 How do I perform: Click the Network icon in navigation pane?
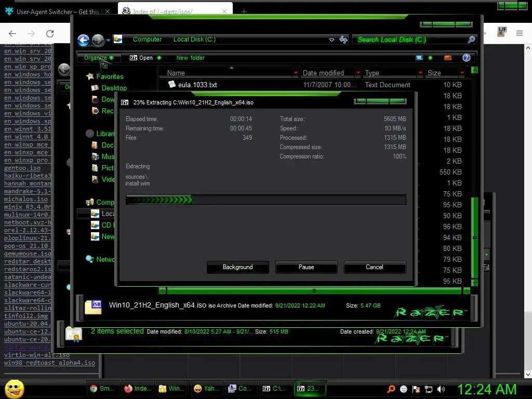point(89,259)
